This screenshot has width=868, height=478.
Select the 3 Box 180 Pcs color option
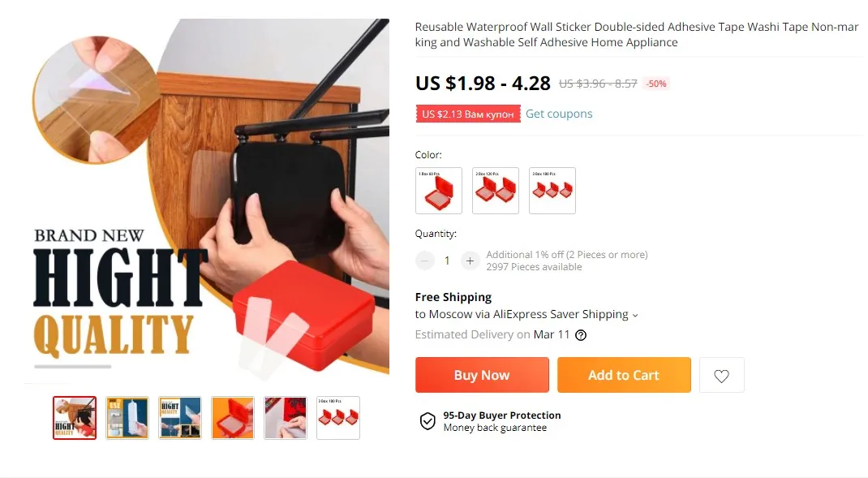(552, 191)
